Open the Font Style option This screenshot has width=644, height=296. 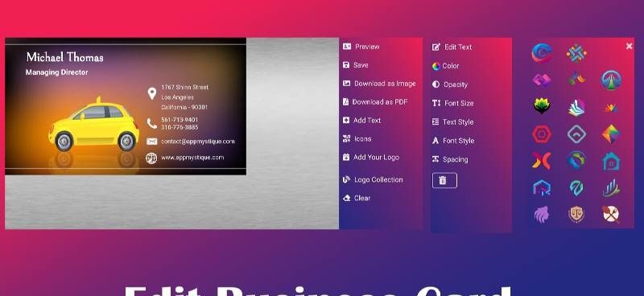453,141
